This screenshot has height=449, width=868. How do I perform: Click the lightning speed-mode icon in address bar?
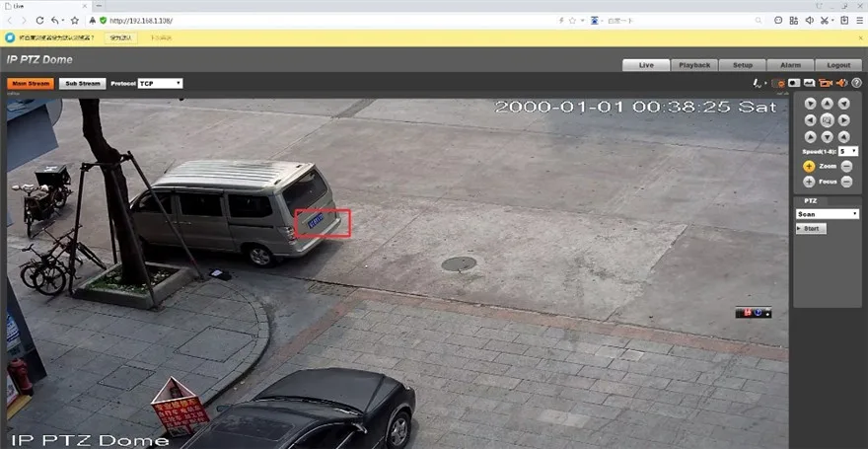tap(561, 21)
